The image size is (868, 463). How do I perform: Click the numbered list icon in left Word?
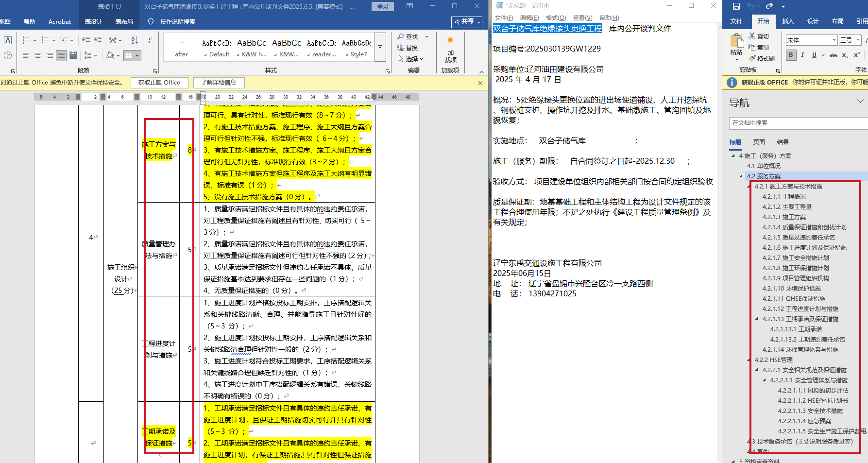(45, 40)
